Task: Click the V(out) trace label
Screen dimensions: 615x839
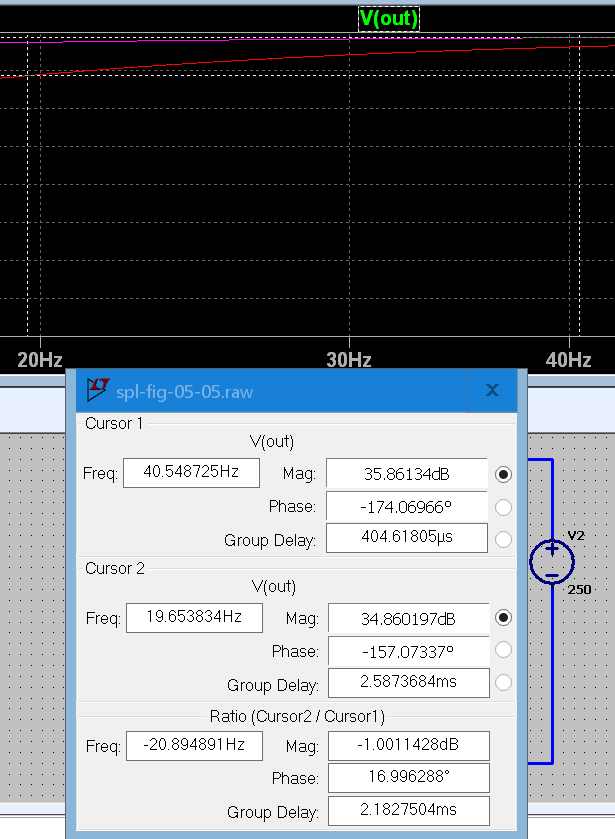Action: [389, 18]
